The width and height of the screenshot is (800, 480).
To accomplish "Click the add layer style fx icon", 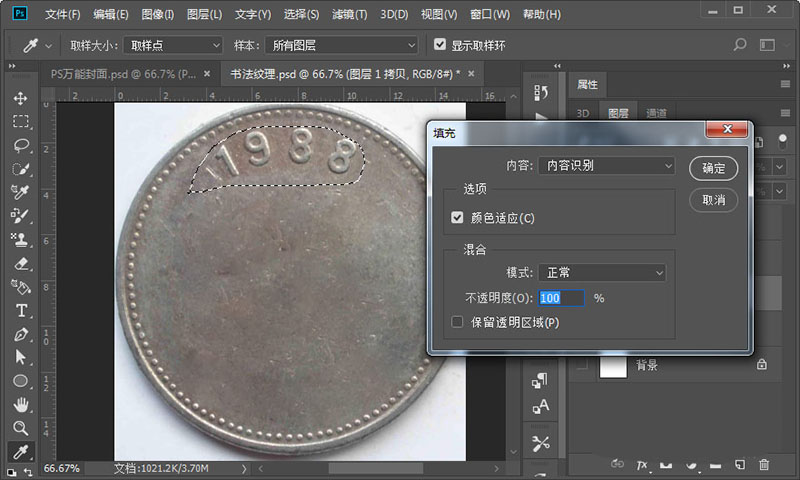I will [642, 465].
